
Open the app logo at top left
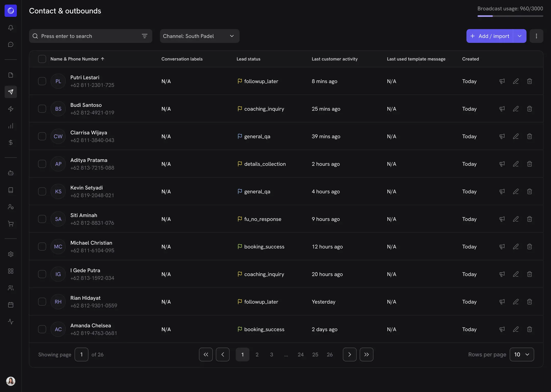[11, 11]
